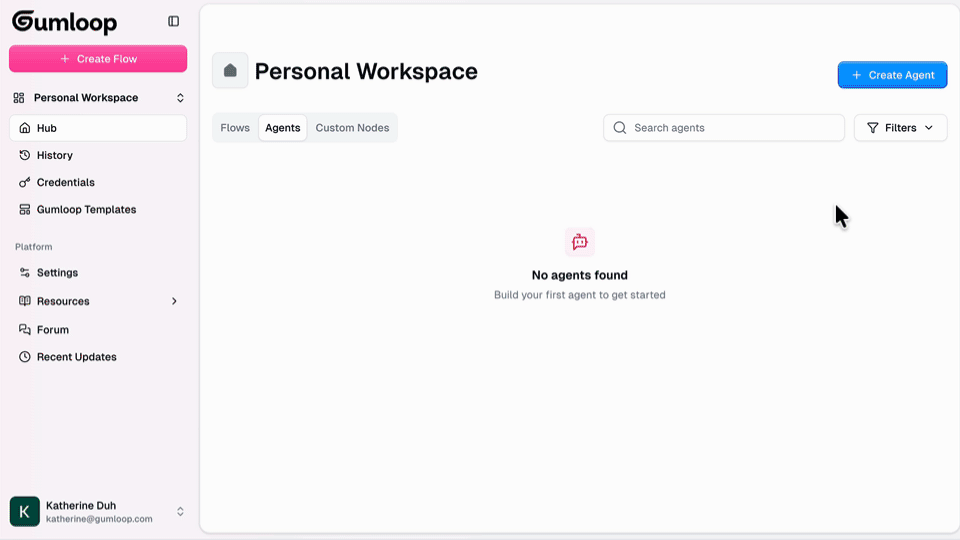Image resolution: width=960 pixels, height=540 pixels.
Task: Open the Filters dropdown
Action: [901, 128]
